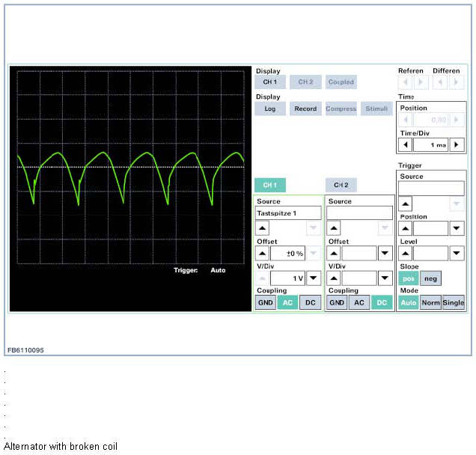Click Difference left arrow
Screen dimensions: 476x455
441,82
